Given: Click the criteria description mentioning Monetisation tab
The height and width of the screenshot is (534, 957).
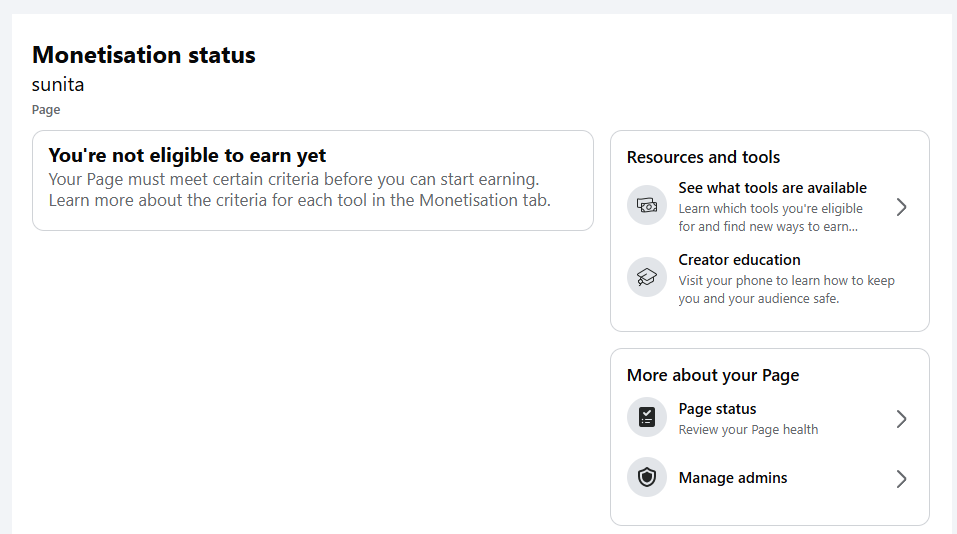Looking at the screenshot, I should click(299, 190).
